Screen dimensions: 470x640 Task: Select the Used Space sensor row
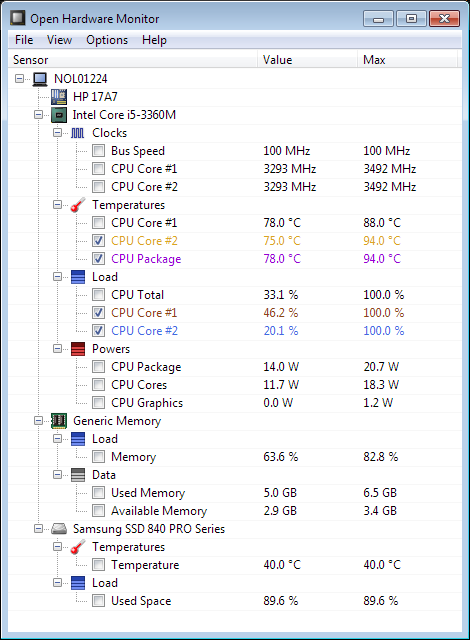235,601
